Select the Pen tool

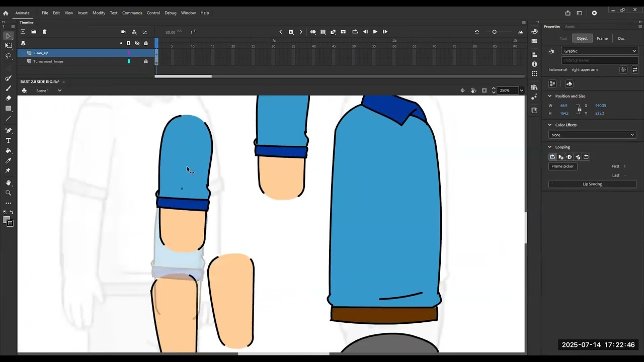pyautogui.click(x=9, y=130)
